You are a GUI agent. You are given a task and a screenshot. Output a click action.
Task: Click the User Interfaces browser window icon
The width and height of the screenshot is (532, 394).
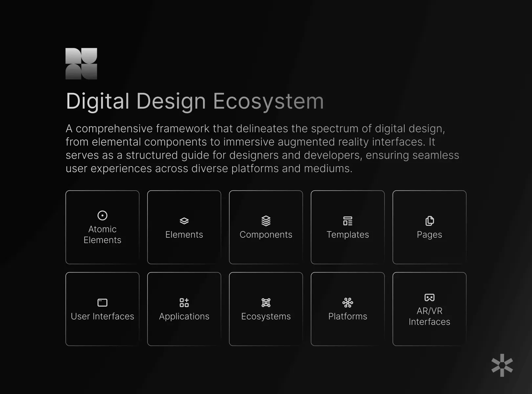tap(102, 302)
